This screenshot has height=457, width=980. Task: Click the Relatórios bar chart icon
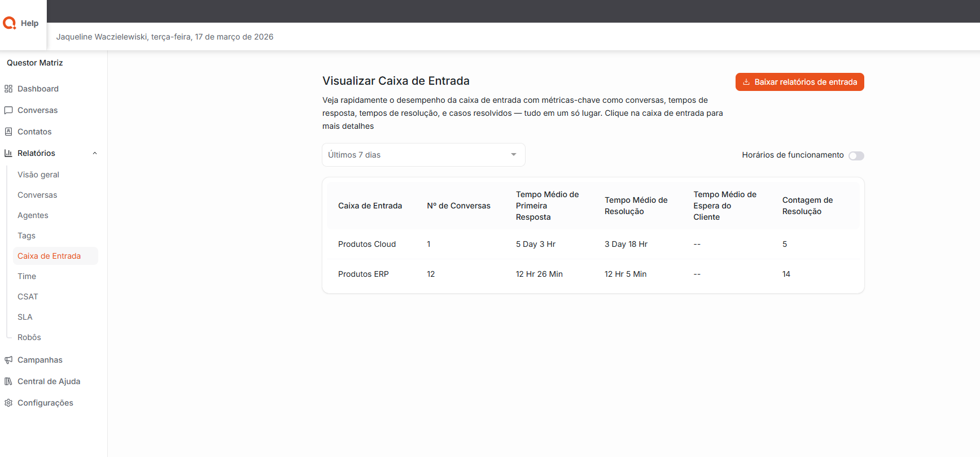click(8, 153)
